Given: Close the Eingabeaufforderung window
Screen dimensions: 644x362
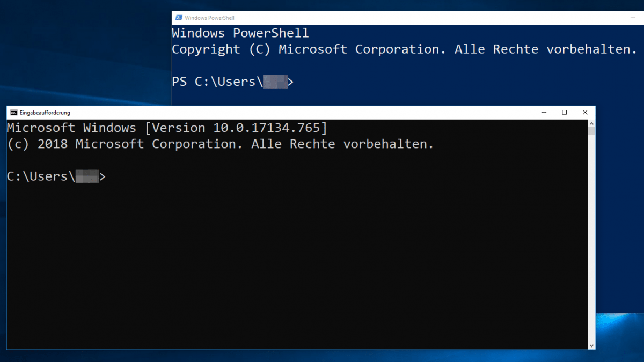Looking at the screenshot, I should point(584,113).
